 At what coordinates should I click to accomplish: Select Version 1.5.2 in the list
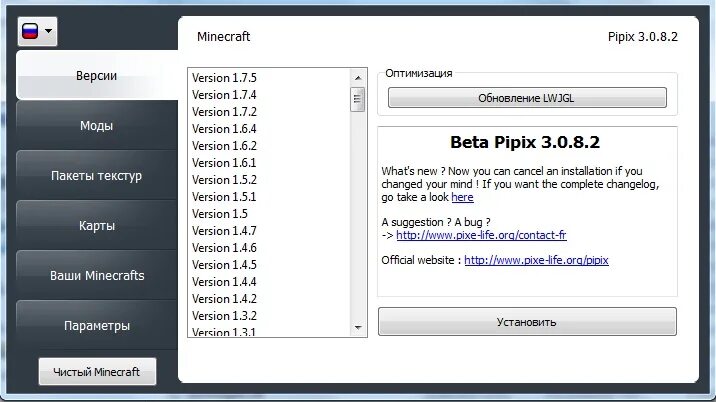point(269,180)
